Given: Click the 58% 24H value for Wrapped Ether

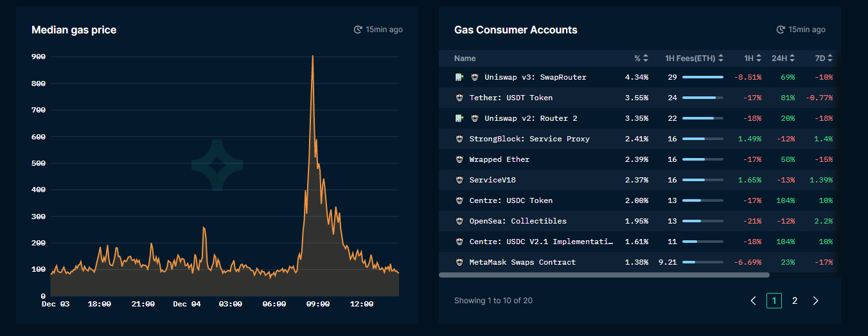Looking at the screenshot, I should [x=788, y=159].
